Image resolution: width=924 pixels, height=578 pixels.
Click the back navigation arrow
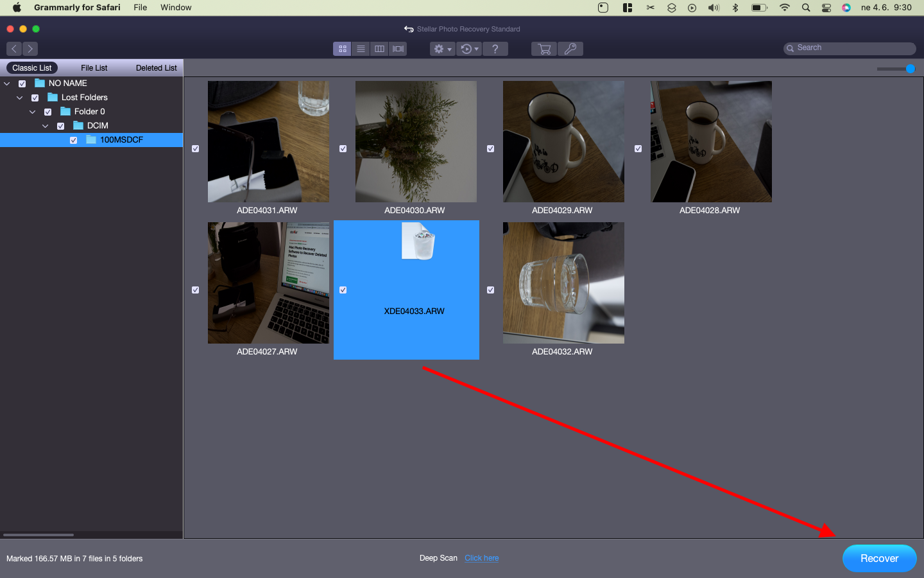[14, 49]
